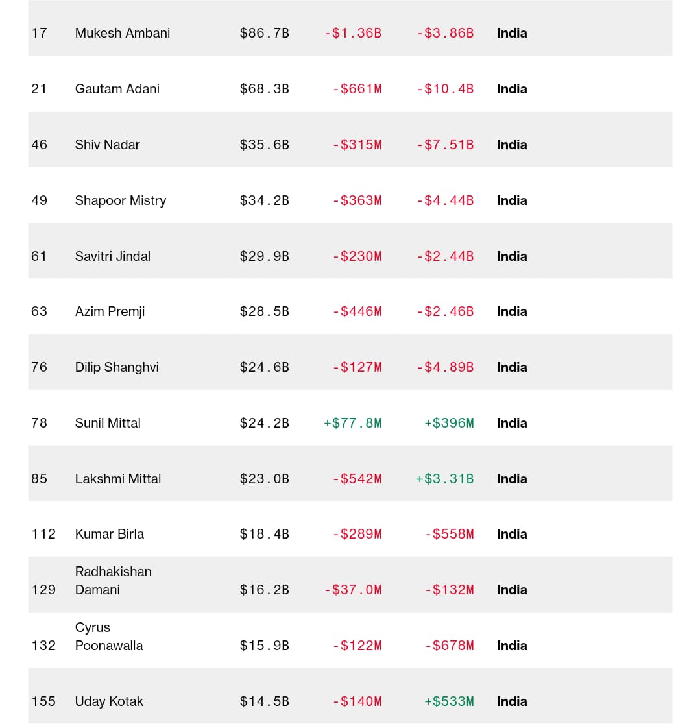
Task: Open Lakshmi Mittal's profile
Action: 118,479
